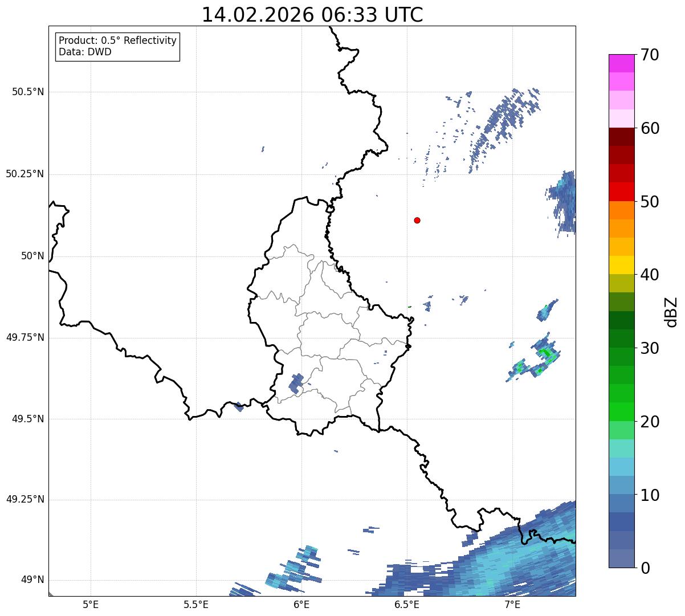Viewport: 685px width, 616px height.
Task: Click the longitude label '6°E'
Action: (301, 605)
